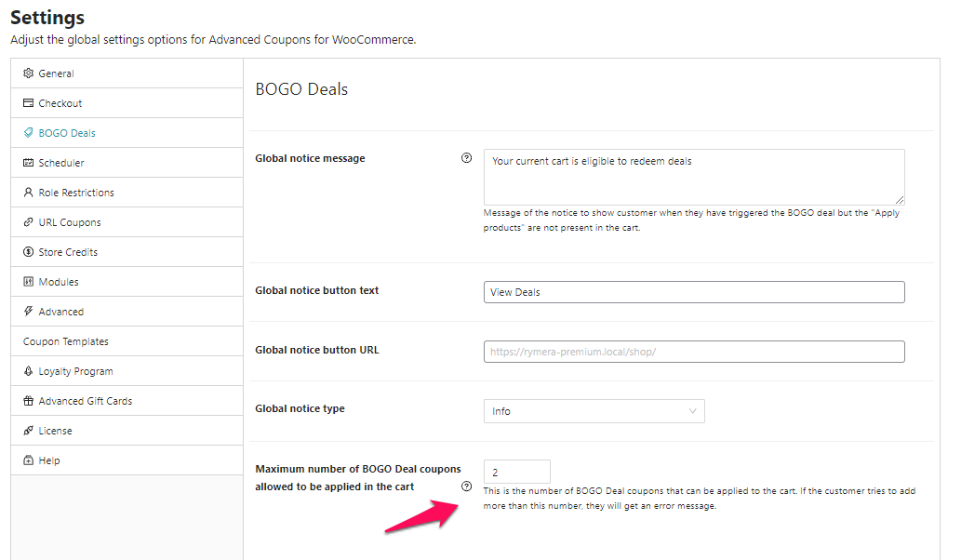Click help tooltip icon beside Global notice message

467,158
